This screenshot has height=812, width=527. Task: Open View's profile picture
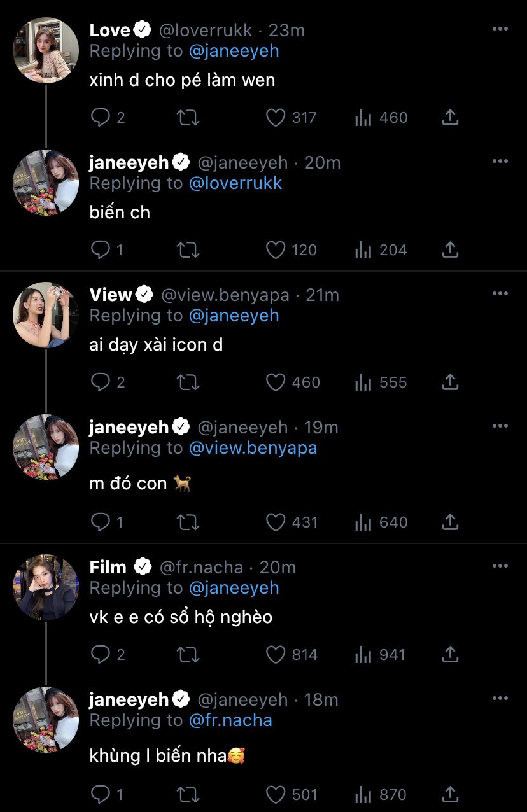46,315
